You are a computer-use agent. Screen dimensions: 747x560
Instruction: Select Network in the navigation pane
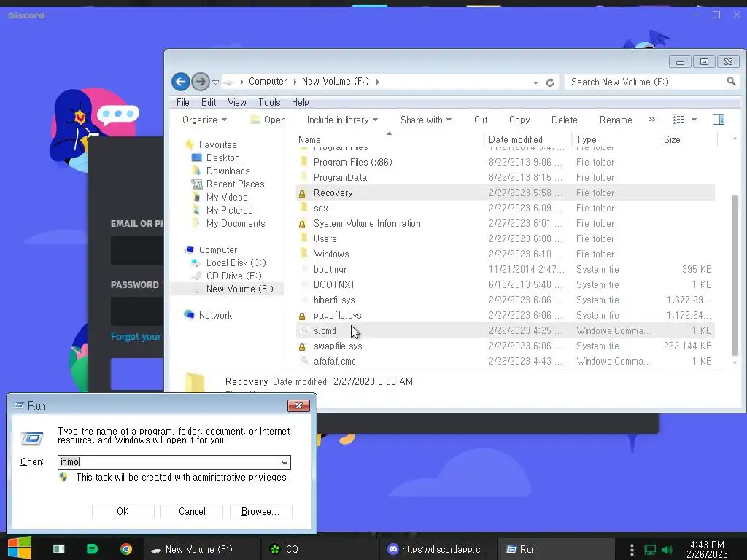tap(215, 315)
